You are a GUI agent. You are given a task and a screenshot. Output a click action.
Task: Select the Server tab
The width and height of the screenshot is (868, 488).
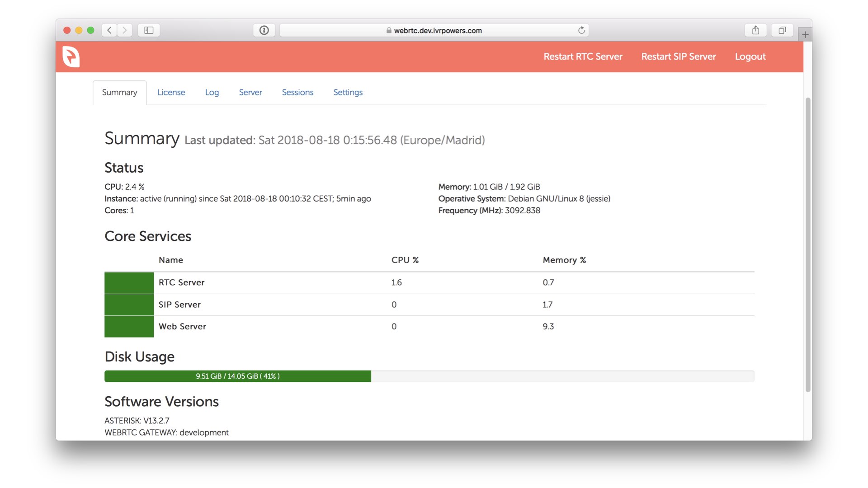[x=250, y=92]
